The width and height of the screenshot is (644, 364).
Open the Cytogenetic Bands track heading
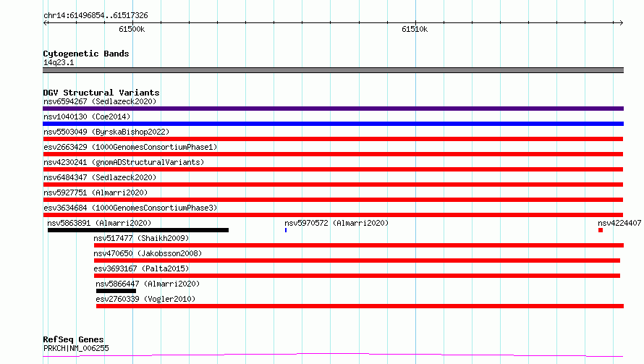[86, 54]
